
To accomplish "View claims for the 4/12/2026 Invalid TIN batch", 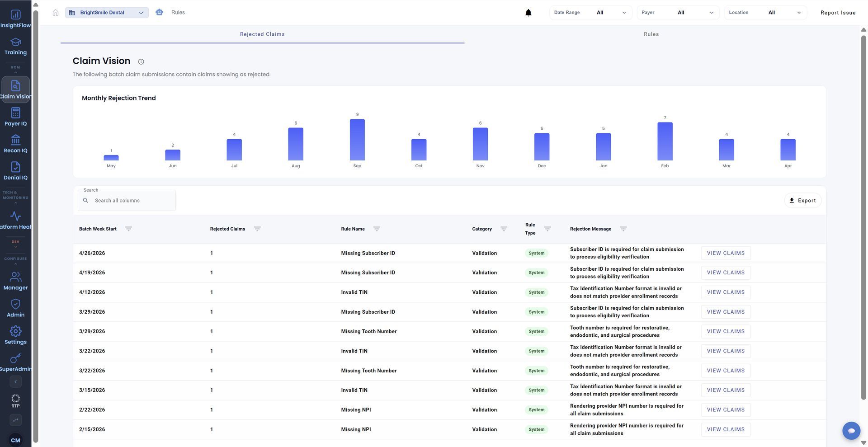I will [x=726, y=292].
